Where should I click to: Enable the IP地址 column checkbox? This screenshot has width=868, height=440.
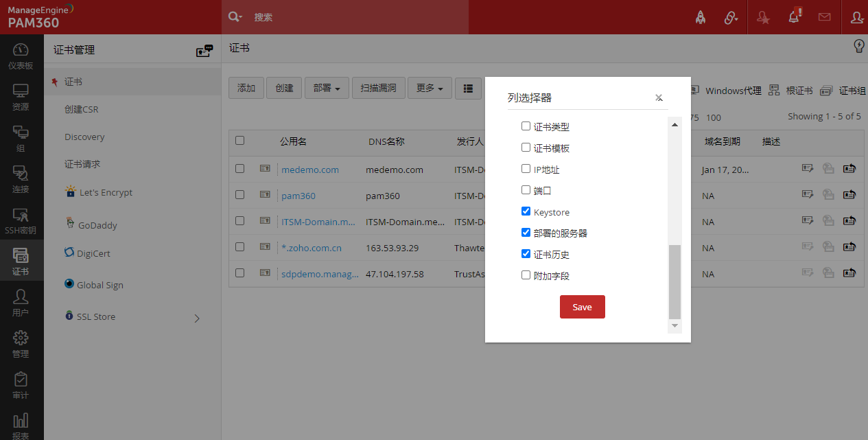[x=526, y=169]
